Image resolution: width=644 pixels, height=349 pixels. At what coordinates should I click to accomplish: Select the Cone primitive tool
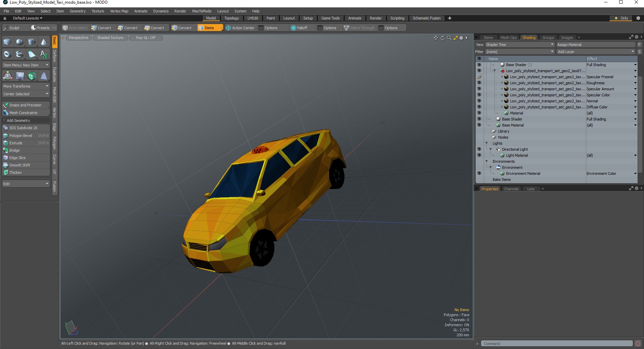point(44,42)
